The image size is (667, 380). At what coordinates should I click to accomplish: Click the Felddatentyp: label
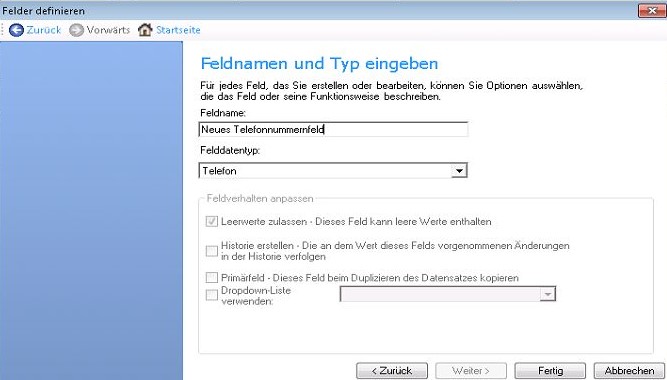coord(230,151)
